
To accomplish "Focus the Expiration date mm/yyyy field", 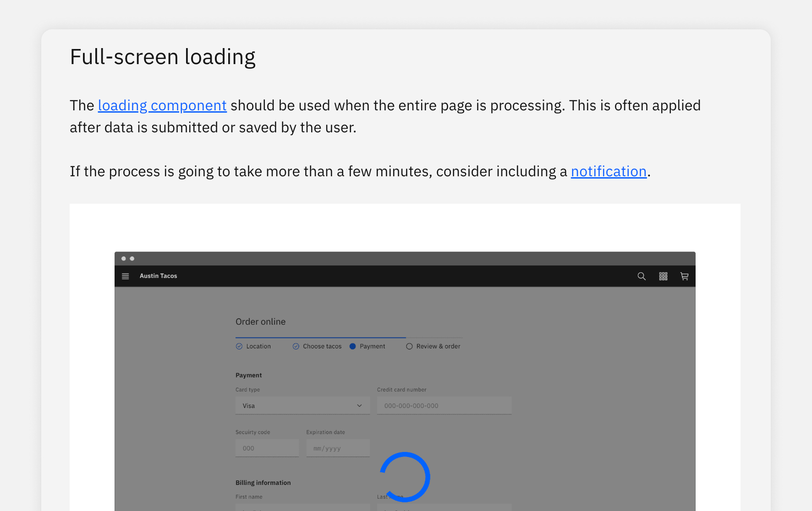I will pos(338,448).
